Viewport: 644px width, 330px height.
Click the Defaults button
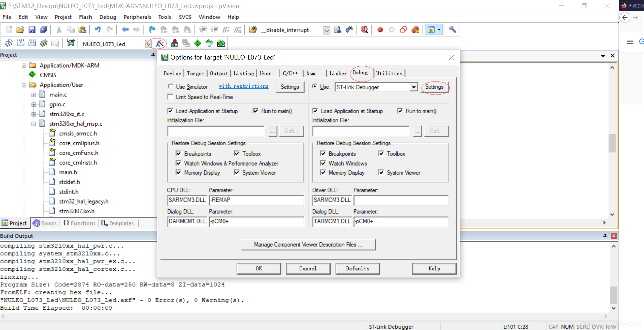[x=358, y=269]
